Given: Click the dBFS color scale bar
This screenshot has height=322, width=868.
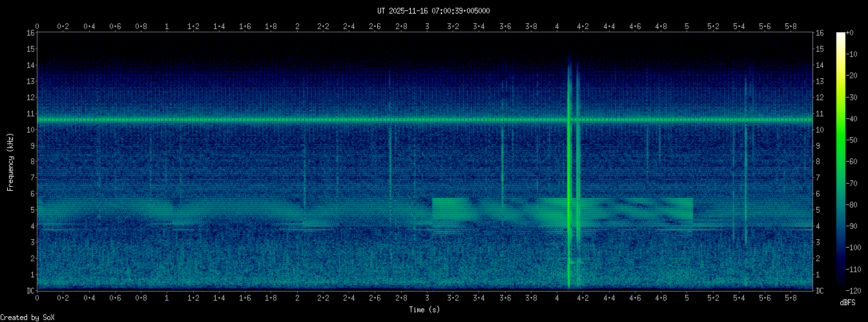Looking at the screenshot, I should click(840, 160).
